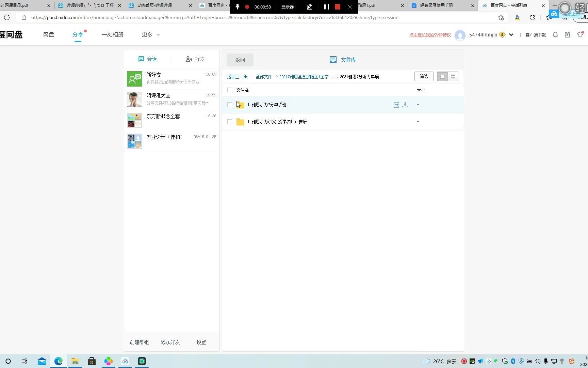Click 点击延长我的SVIP特权 link
This screenshot has width=588, height=368.
point(430,35)
